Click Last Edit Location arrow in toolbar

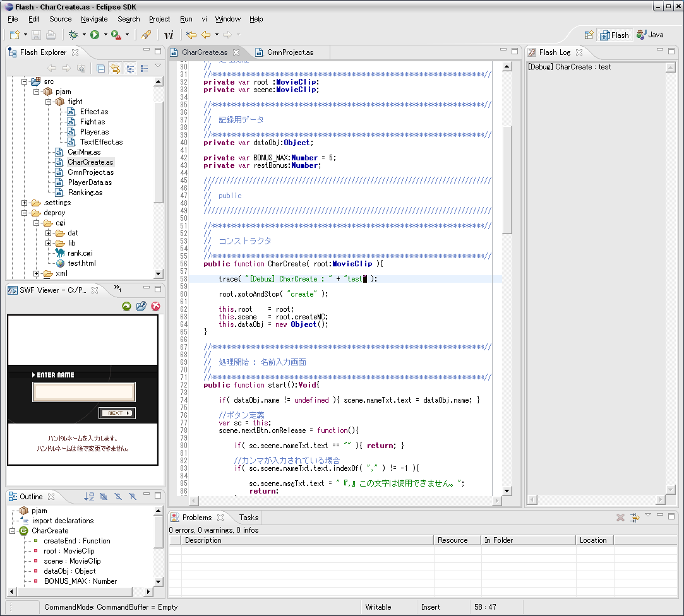191,35
